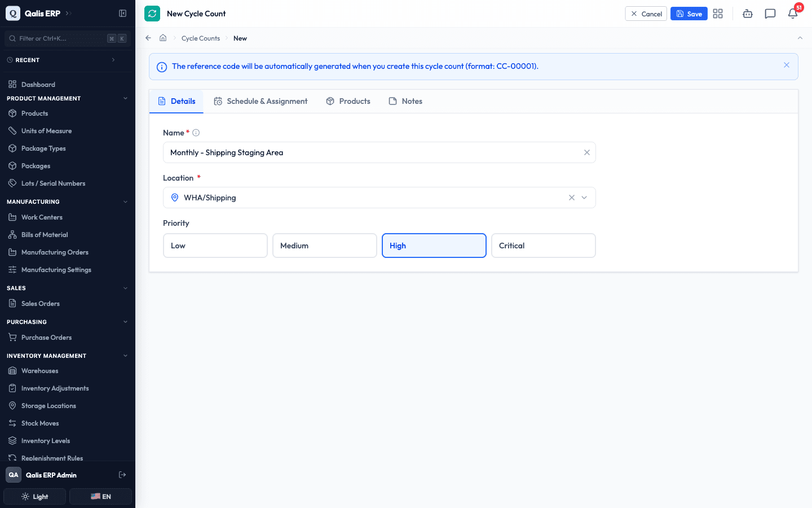Toggle the Light theme switch
The height and width of the screenshot is (508, 812).
coord(35,497)
